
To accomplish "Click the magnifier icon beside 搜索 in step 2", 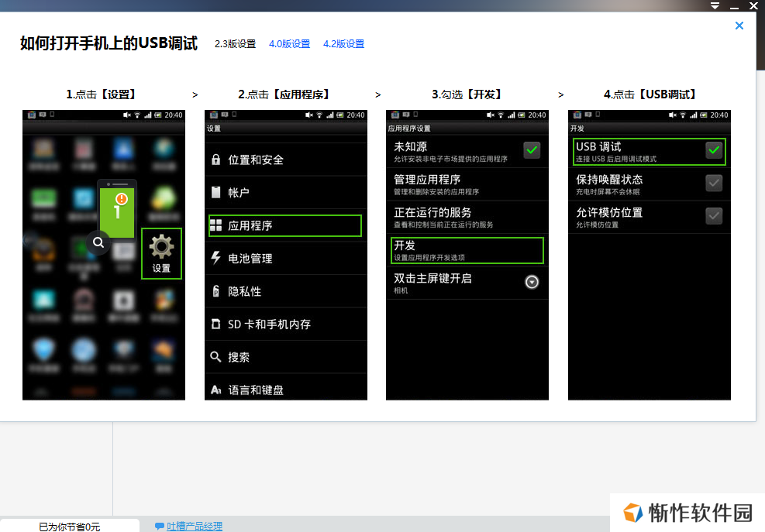I will pos(215,356).
